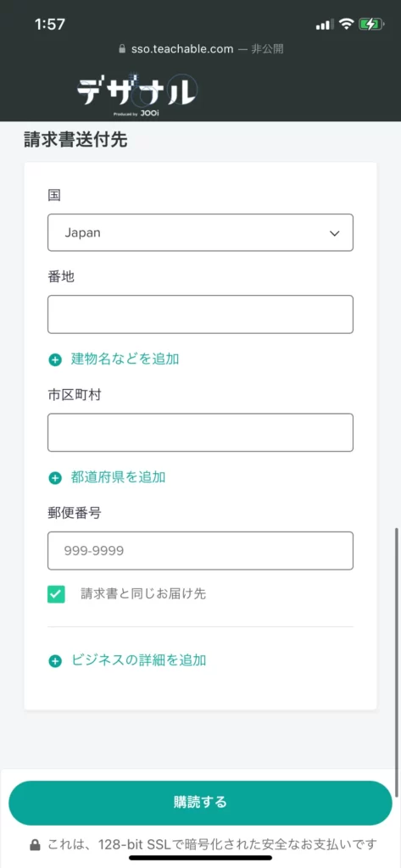Expand 建物名などを追加 link
Viewport: 401px width, 868px height.
pos(125,359)
